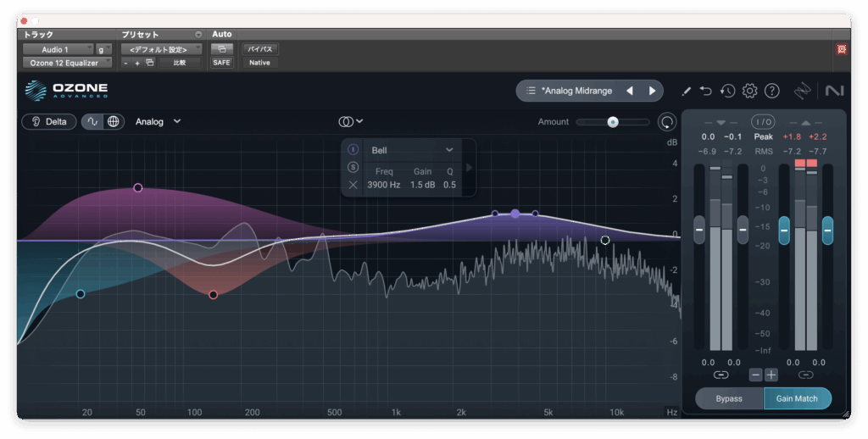Expand the Analog mode dropdown

pyautogui.click(x=158, y=121)
